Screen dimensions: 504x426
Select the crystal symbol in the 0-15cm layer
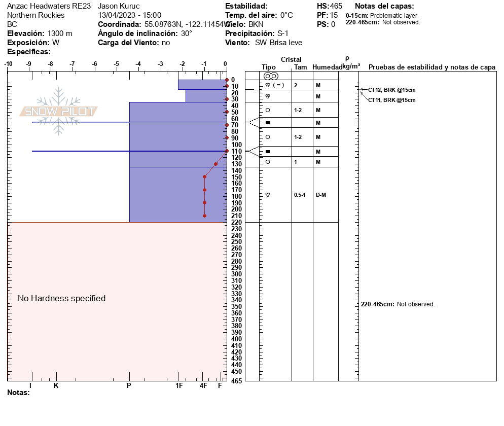268,85
